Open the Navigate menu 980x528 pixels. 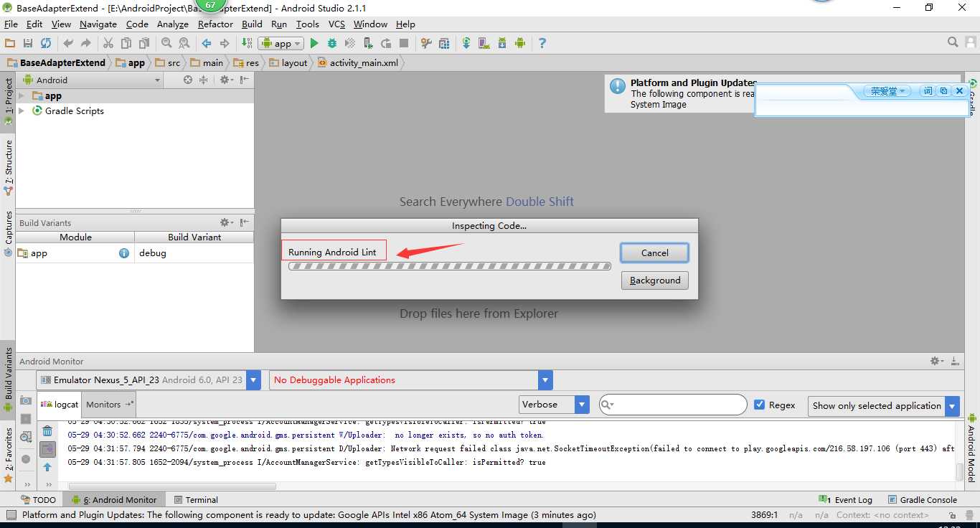tap(98, 24)
